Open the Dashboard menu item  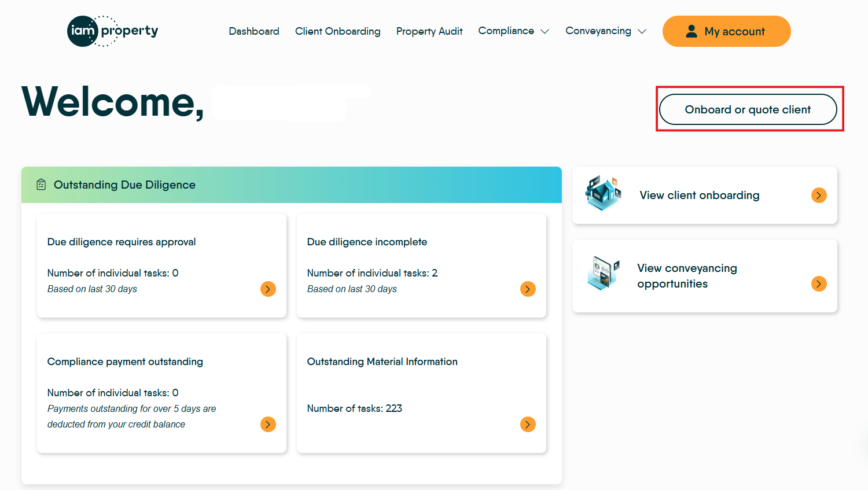(254, 31)
